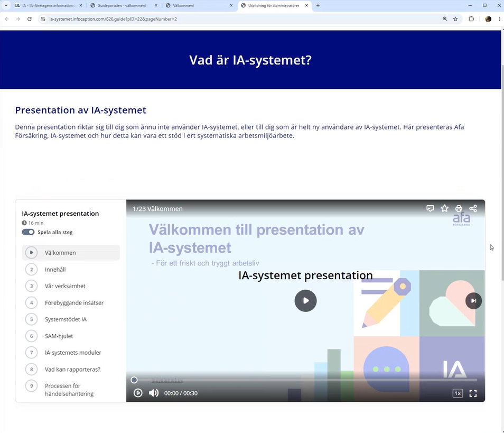
Task: Open the zoom magnifier icon in the address bar
Action: click(x=445, y=19)
